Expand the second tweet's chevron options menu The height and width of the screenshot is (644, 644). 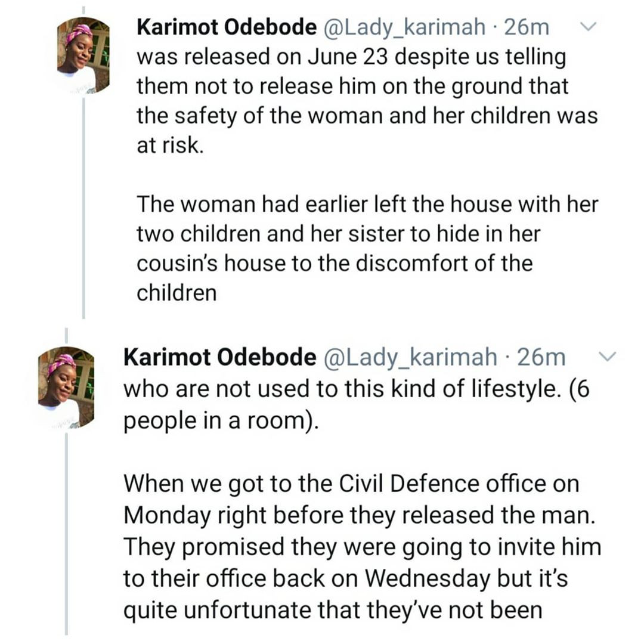tap(607, 356)
